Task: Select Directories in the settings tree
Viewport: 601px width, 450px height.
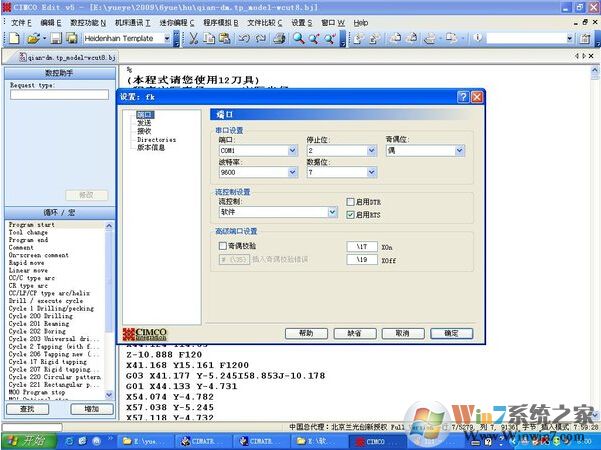Action: pos(156,140)
